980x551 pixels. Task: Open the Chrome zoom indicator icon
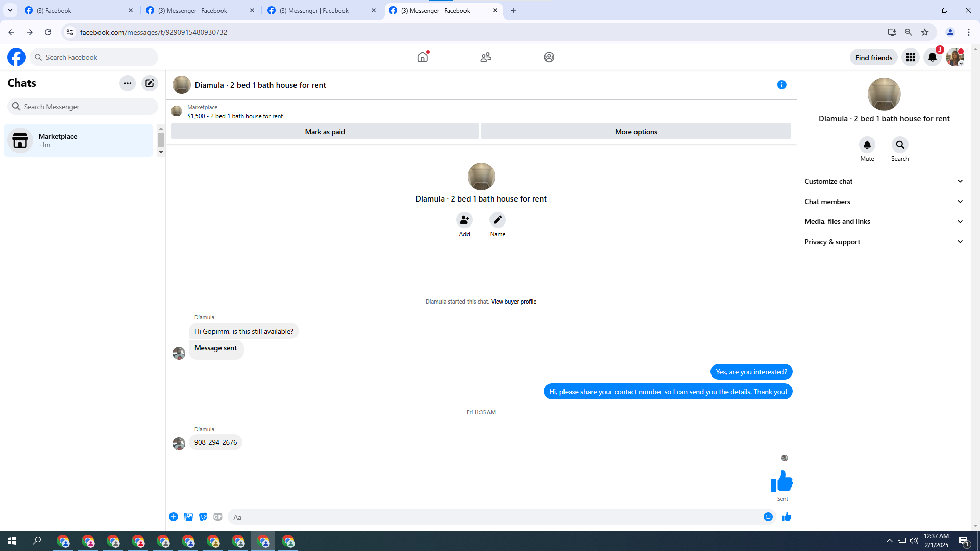tap(909, 32)
